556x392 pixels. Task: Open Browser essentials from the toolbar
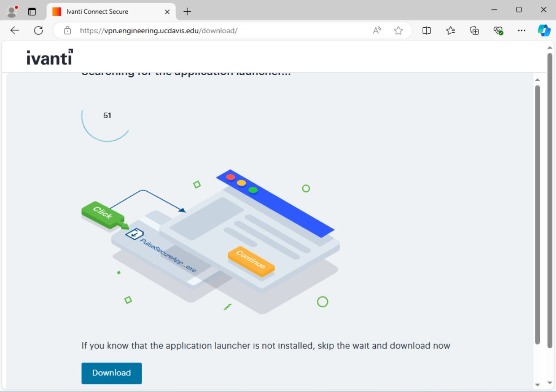click(x=498, y=30)
